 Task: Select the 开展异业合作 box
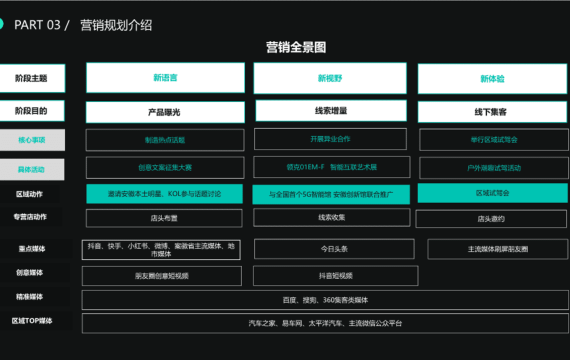[330, 139]
